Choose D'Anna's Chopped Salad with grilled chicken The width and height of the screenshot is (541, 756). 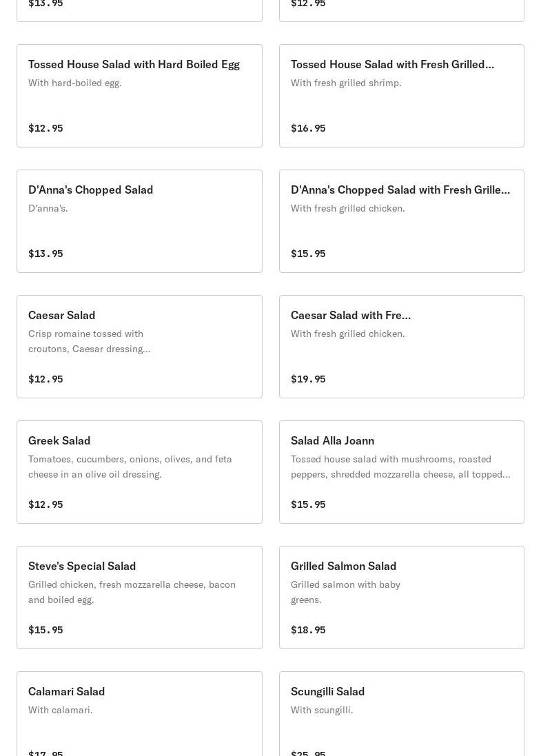[x=400, y=190]
